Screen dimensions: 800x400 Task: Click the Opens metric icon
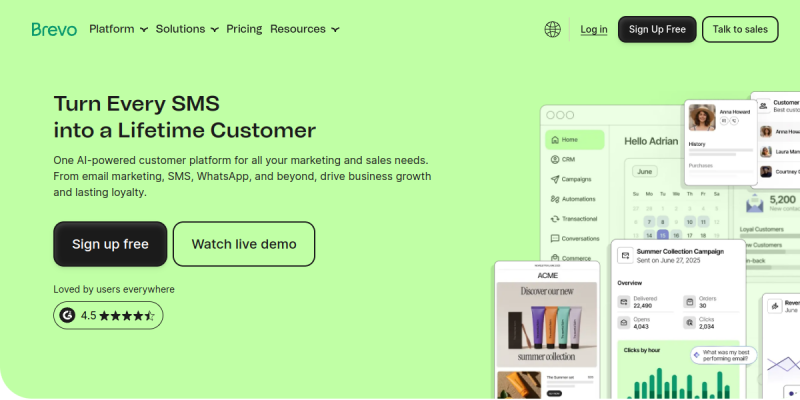point(623,322)
